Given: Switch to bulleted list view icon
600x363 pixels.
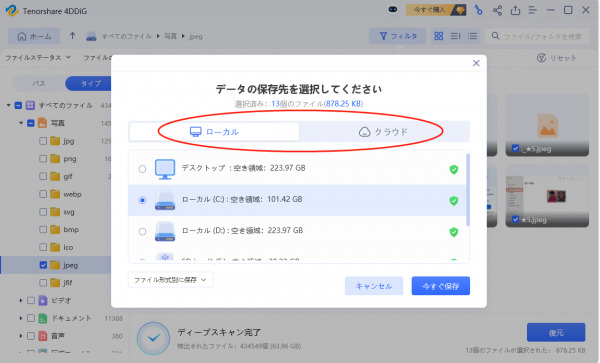Looking at the screenshot, I should tap(473, 36).
